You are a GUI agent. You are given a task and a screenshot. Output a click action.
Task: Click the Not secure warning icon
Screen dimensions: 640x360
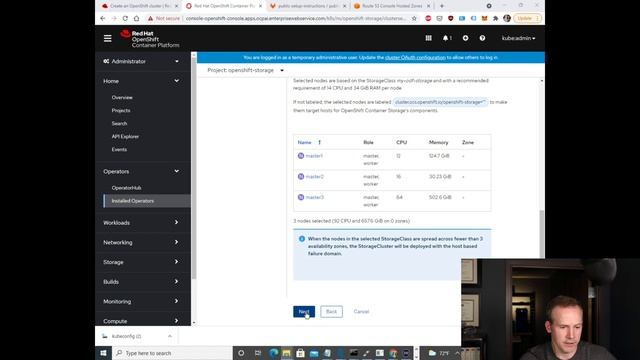[150, 18]
